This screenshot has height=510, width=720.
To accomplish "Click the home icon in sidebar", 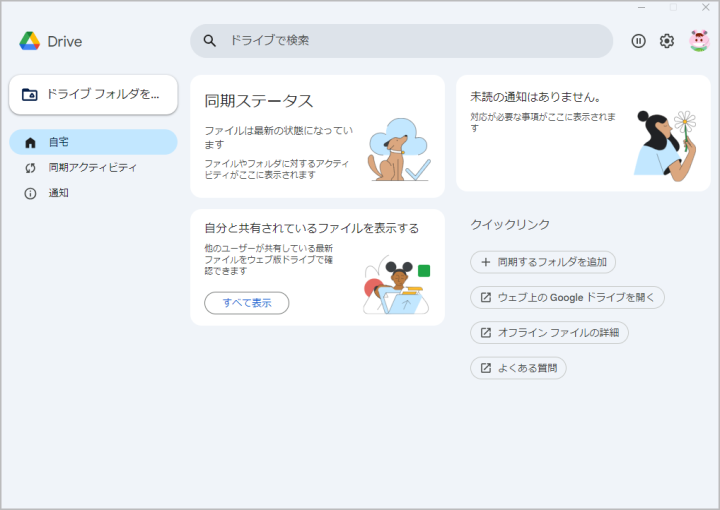I will coord(30,142).
